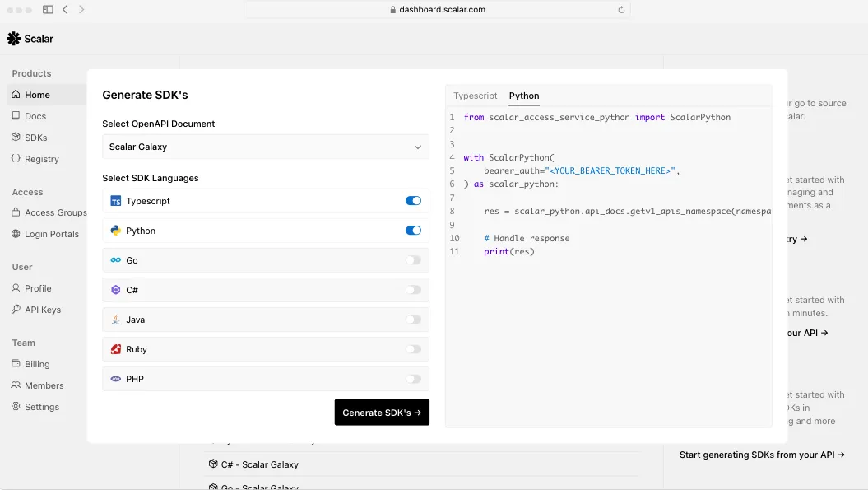Switch to the Typescript code tab
Image resolution: width=868 pixels, height=490 pixels.
pos(476,96)
